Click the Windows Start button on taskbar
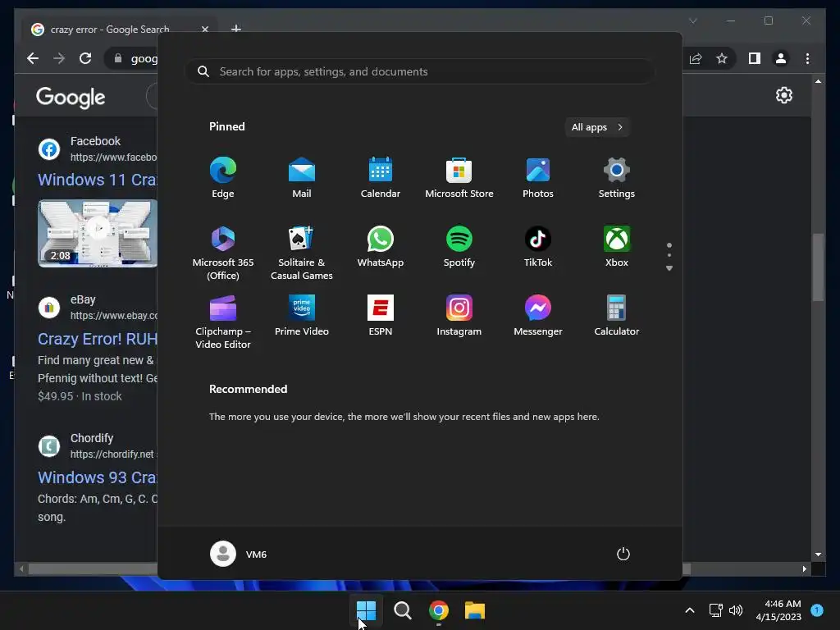The image size is (840, 630). [x=367, y=610]
